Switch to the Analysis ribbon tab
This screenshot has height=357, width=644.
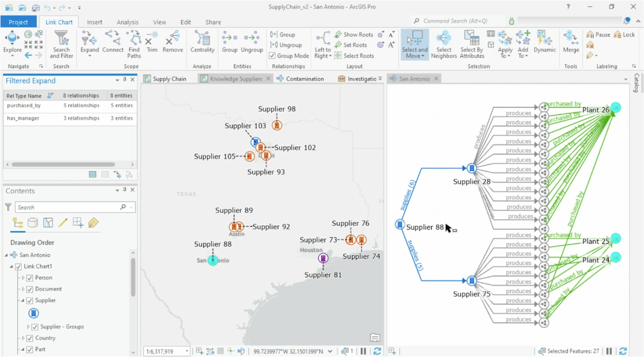coord(127,22)
